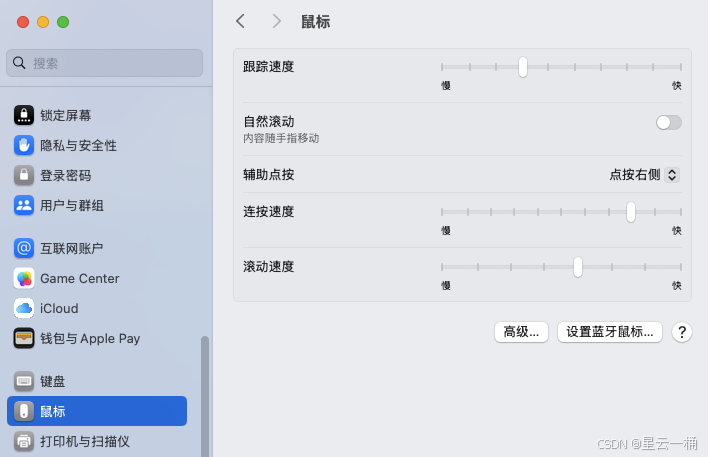Click the 鼠标 title in the header

[316, 22]
